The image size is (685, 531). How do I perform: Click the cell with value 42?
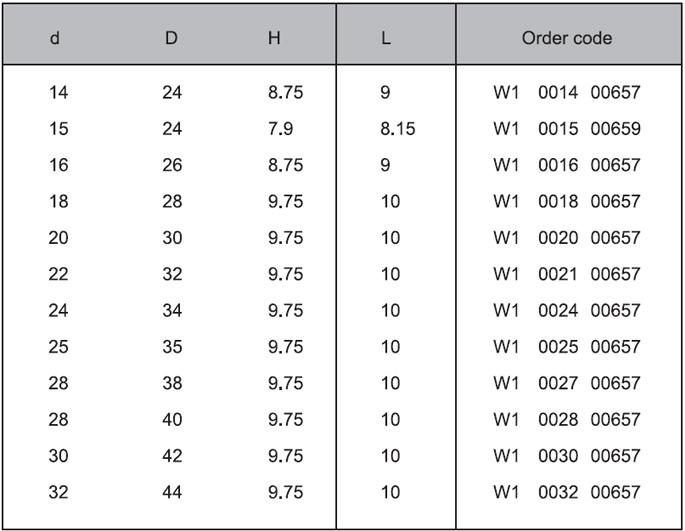pyautogui.click(x=172, y=456)
